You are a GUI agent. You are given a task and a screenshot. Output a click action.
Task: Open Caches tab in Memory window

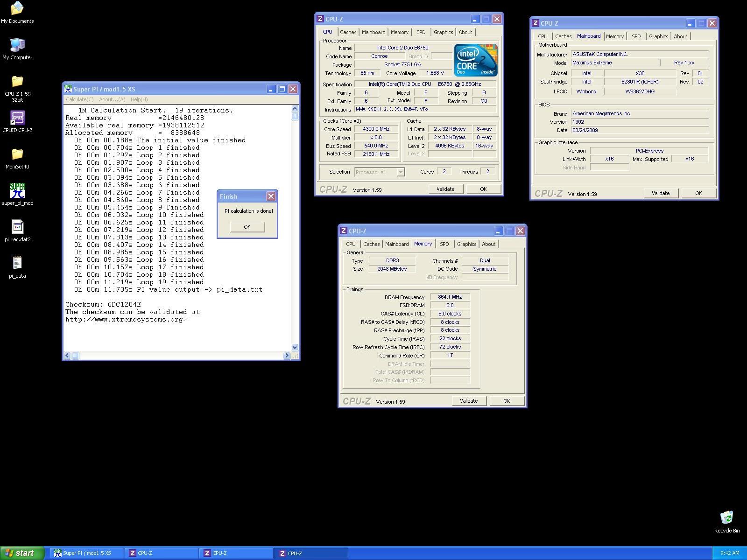tap(371, 244)
